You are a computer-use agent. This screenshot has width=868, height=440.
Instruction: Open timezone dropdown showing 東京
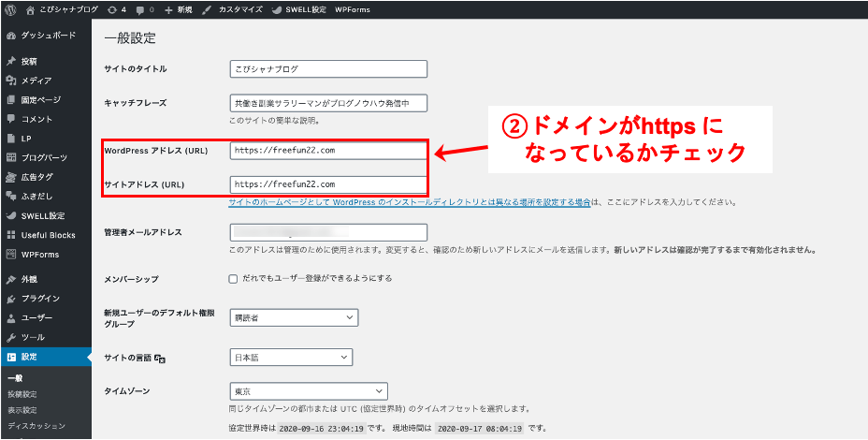309,391
